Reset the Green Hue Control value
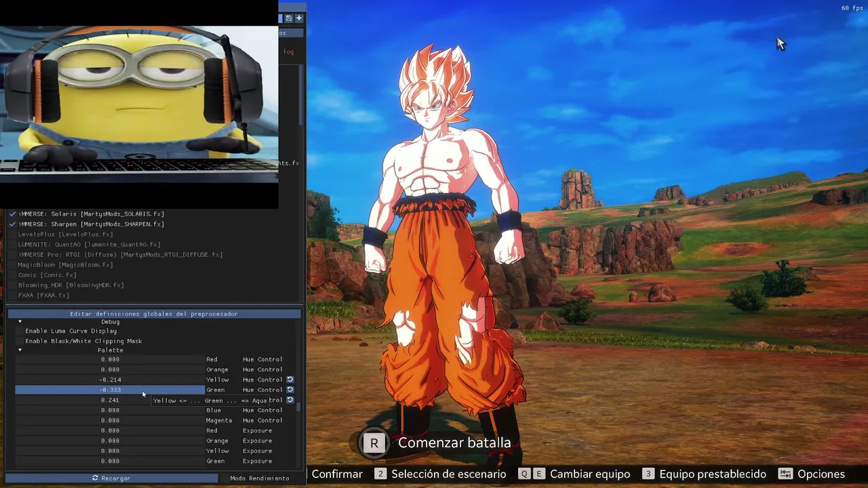The height and width of the screenshot is (488, 868). click(x=290, y=390)
